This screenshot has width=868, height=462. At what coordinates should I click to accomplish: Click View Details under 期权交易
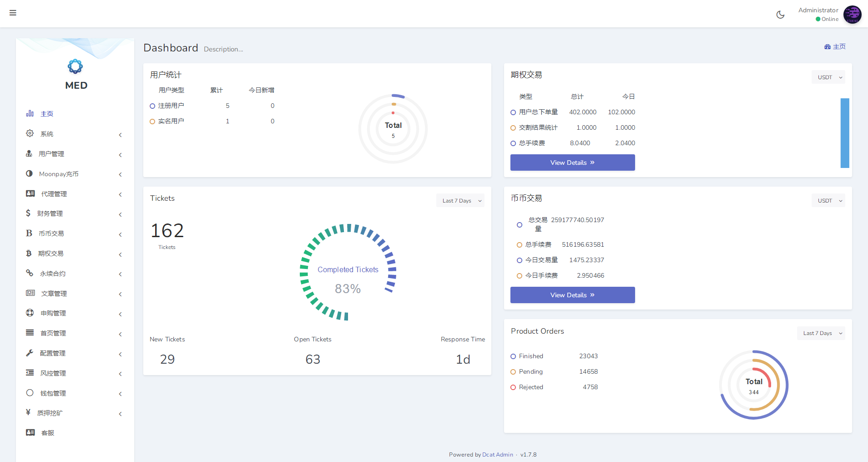point(572,162)
